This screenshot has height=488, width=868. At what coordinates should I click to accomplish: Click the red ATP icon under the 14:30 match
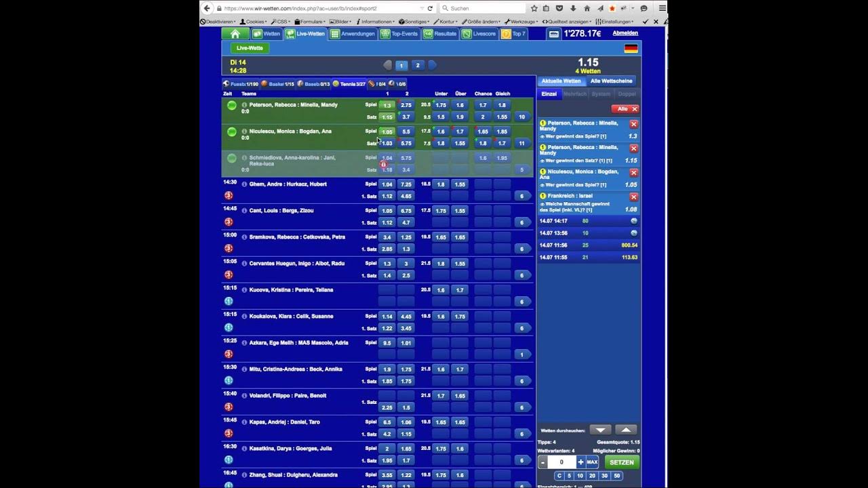229,195
